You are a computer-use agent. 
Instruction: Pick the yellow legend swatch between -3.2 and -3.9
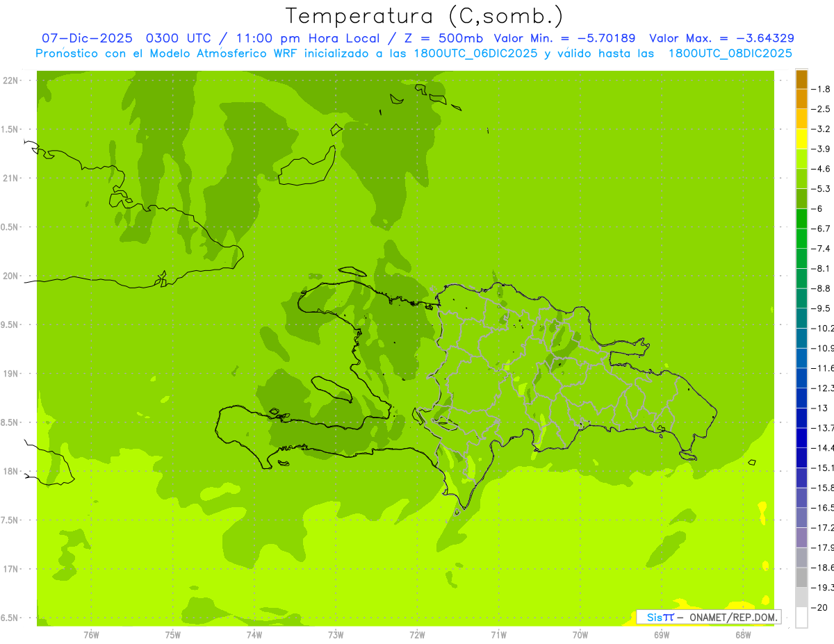pyautogui.click(x=801, y=139)
